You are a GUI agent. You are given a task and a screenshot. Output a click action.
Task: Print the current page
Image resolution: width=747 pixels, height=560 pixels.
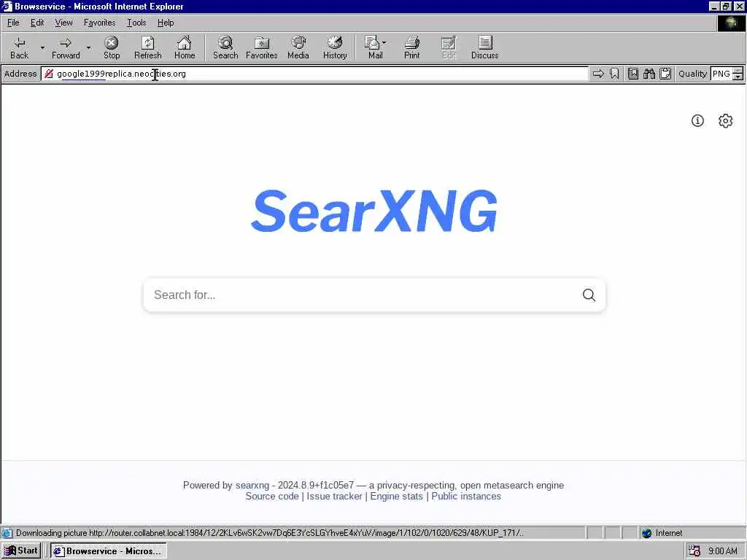pos(411,47)
